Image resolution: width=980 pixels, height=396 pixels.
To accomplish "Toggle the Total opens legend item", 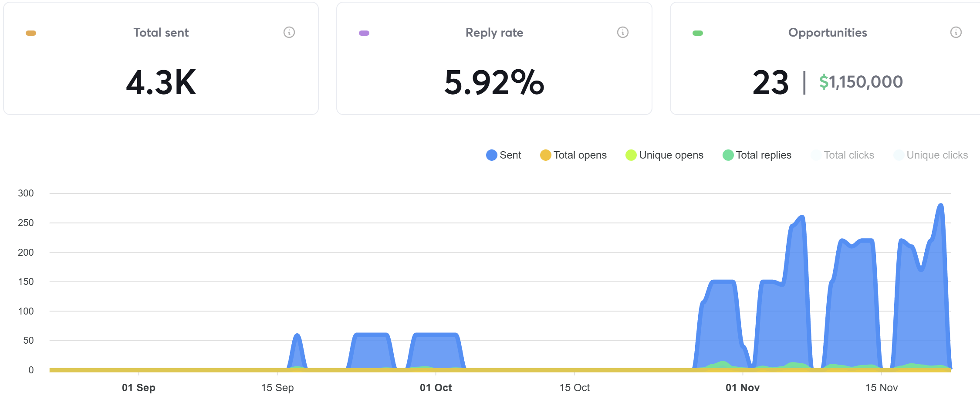I will tap(573, 155).
